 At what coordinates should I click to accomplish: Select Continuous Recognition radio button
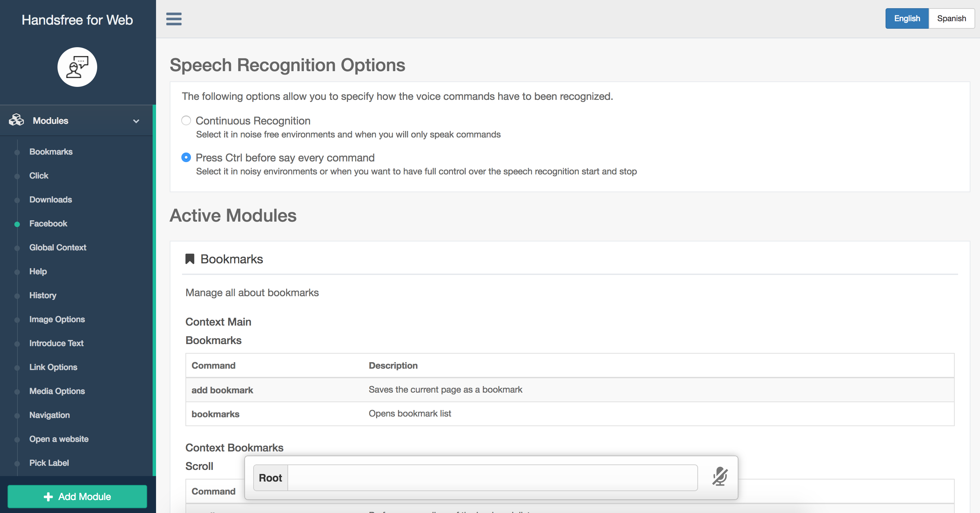point(186,120)
